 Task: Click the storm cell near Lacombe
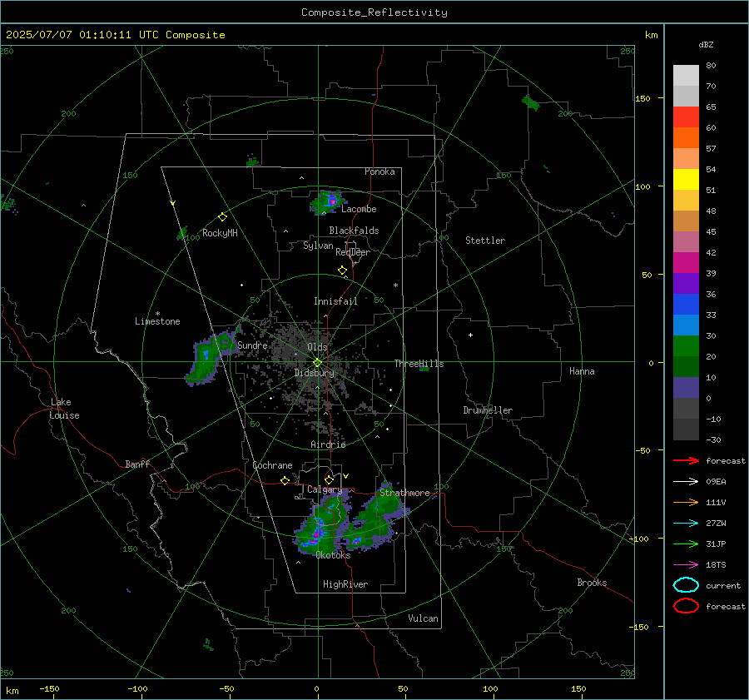coord(327,202)
